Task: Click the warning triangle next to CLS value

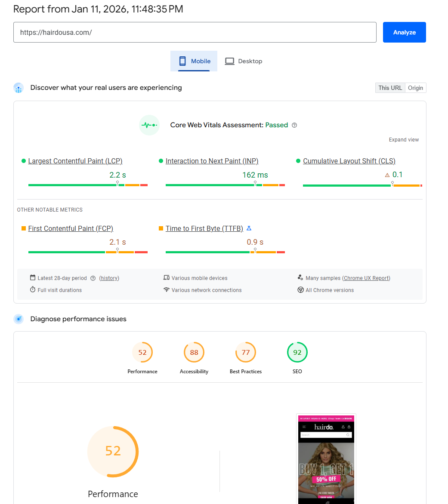Action: coord(387,175)
